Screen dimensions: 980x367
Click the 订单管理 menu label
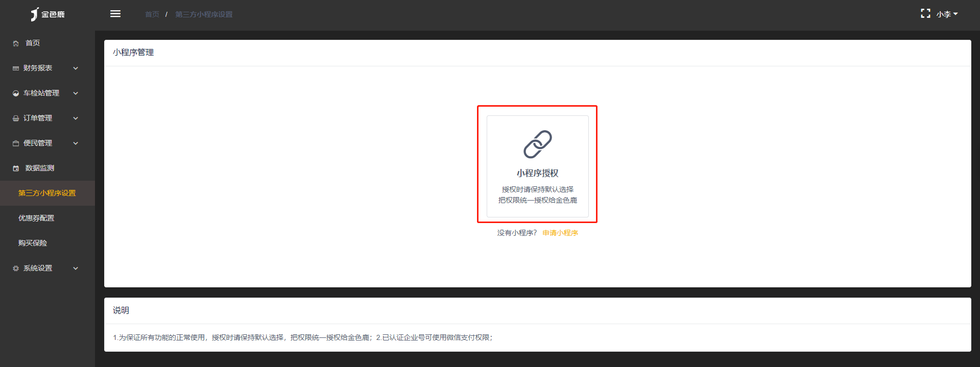click(38, 118)
